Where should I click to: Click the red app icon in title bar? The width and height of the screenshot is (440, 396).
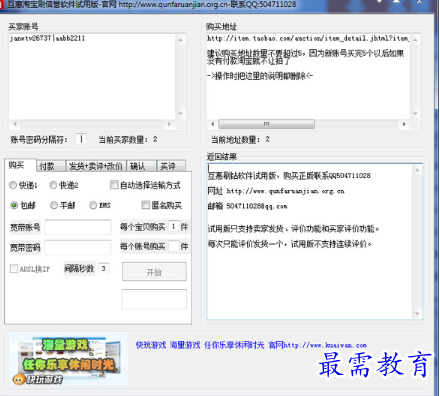point(3,4)
